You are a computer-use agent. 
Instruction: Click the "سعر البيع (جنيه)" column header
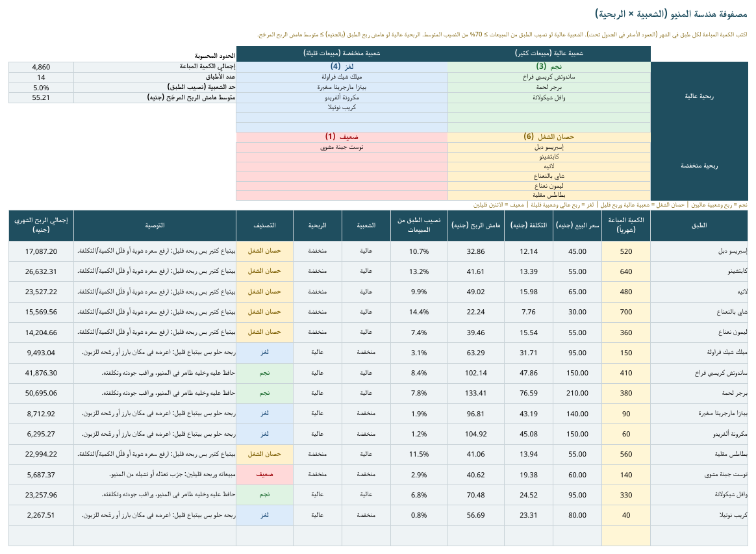[577, 225]
